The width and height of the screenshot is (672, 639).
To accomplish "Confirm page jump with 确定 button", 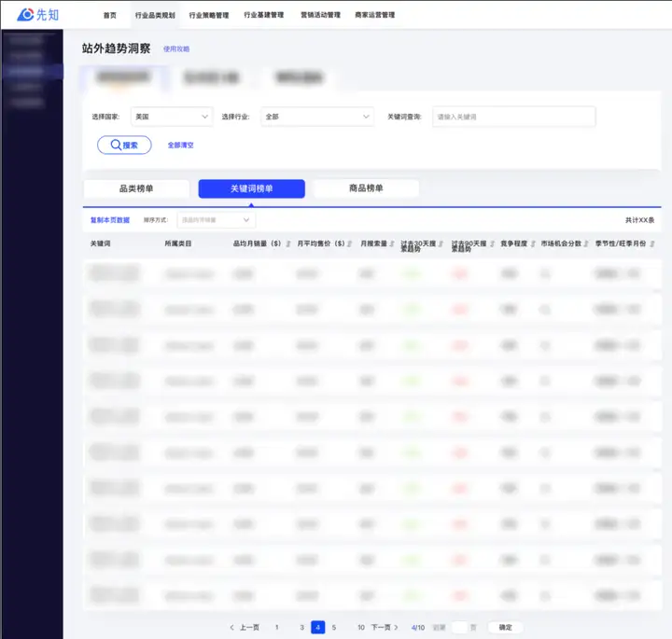I will (505, 628).
